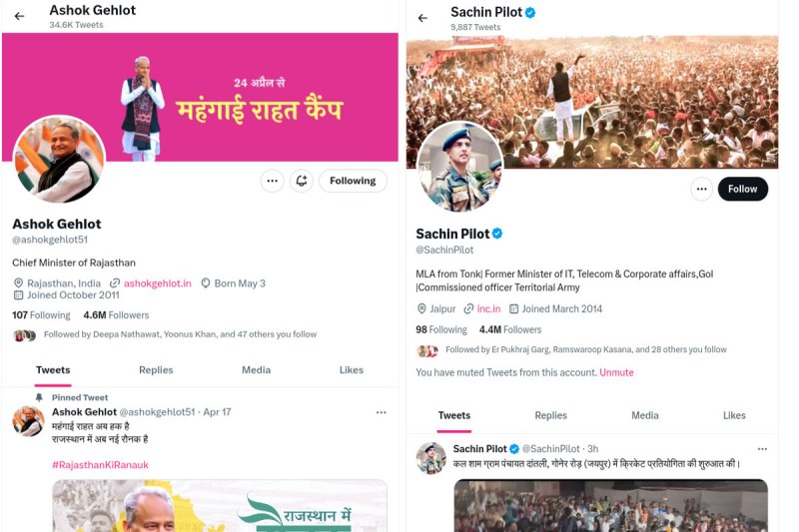Click the #RajasthanKiRanauk hashtag
Image resolution: width=799 pixels, height=532 pixels.
pyautogui.click(x=100, y=464)
